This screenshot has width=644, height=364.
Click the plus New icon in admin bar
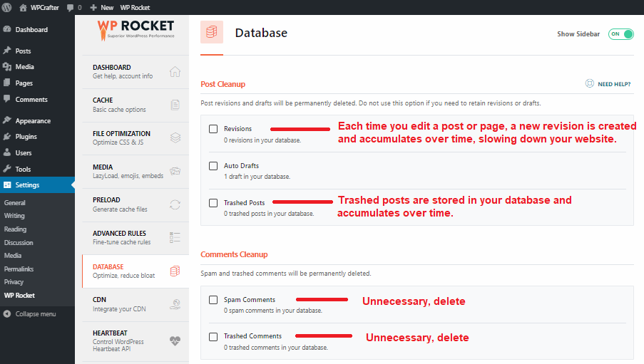(93, 7)
